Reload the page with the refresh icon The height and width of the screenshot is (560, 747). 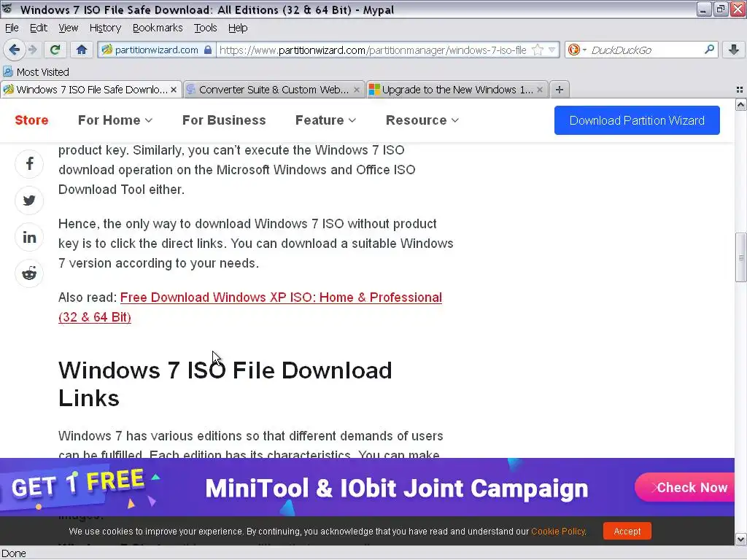point(55,50)
